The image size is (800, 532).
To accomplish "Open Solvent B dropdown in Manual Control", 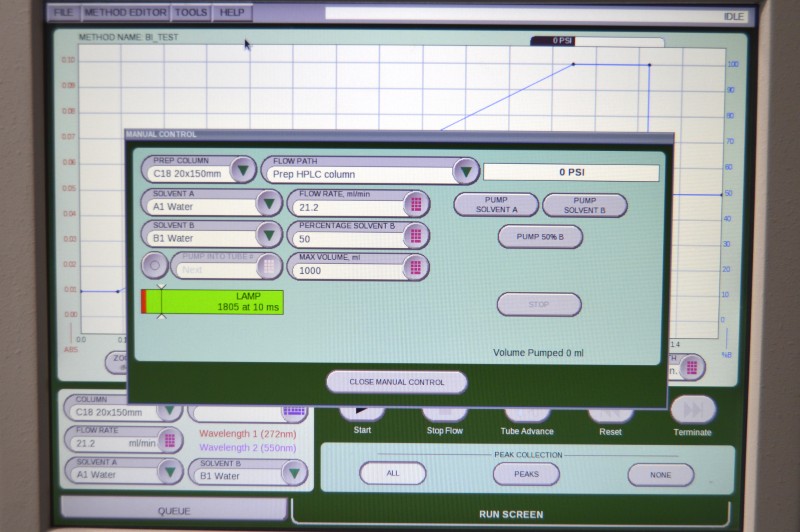I will 268,236.
